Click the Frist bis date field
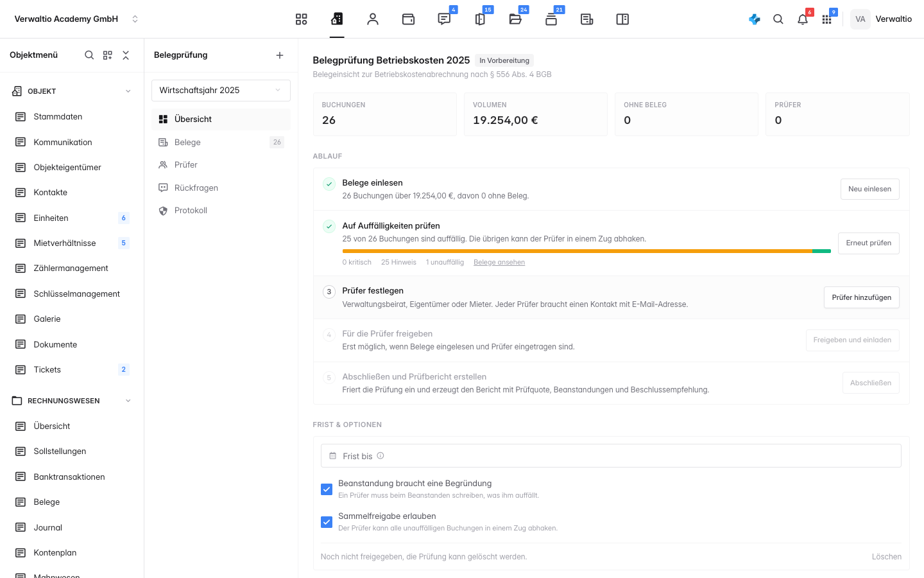Image resolution: width=924 pixels, height=578 pixels. coord(611,456)
